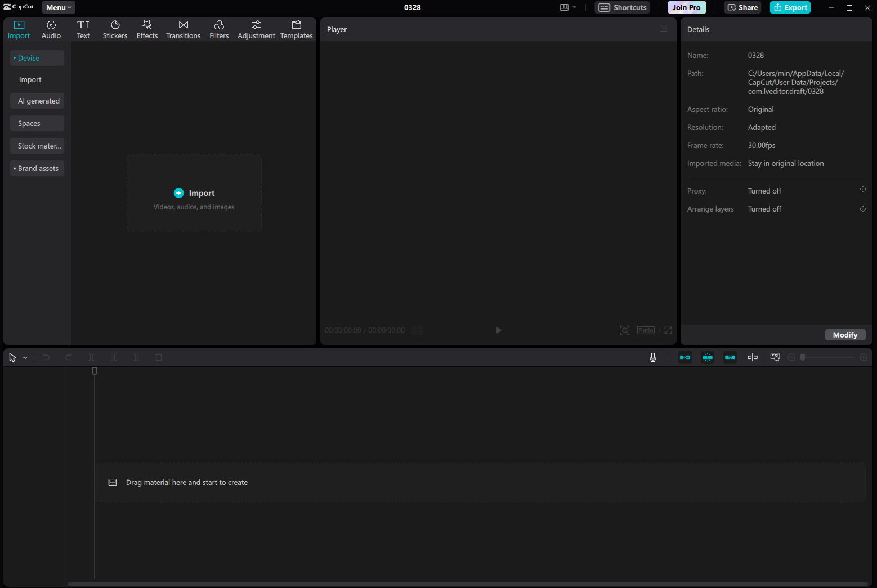Select the Import tab in the top toolbar

19,30
